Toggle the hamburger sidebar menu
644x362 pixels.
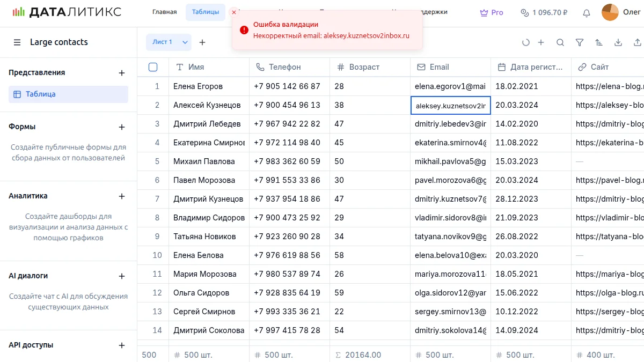17,42
